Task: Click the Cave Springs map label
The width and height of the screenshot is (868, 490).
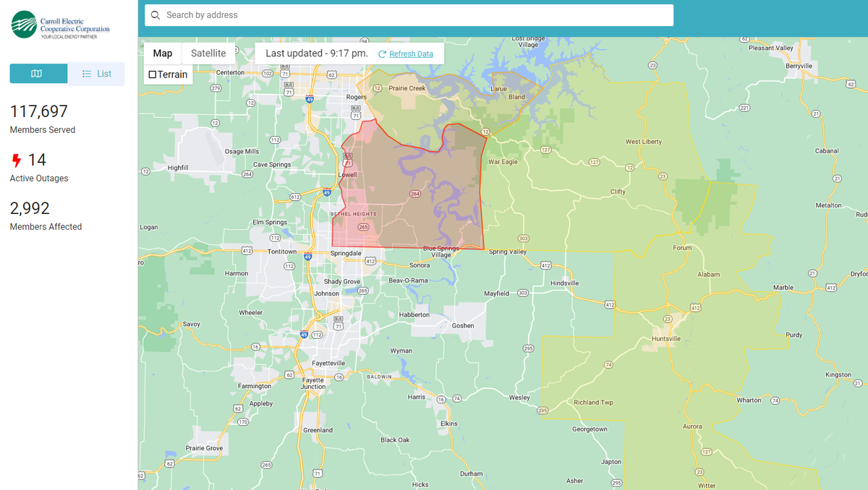Action: 272,164
